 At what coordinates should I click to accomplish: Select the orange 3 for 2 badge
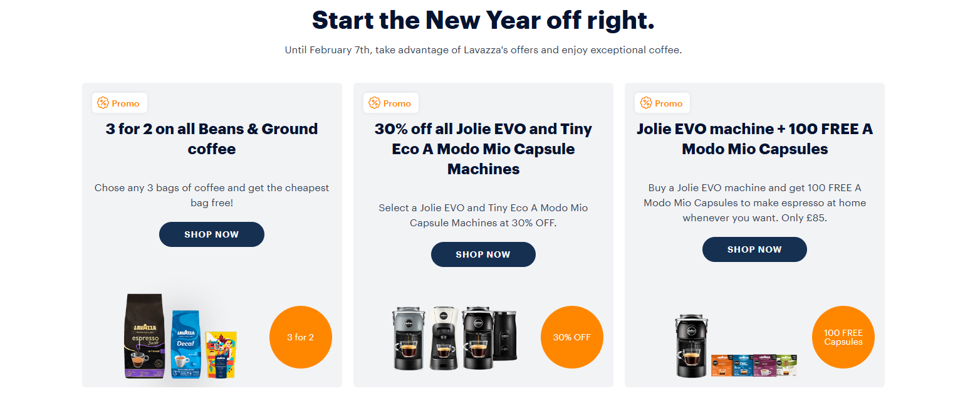tap(300, 337)
